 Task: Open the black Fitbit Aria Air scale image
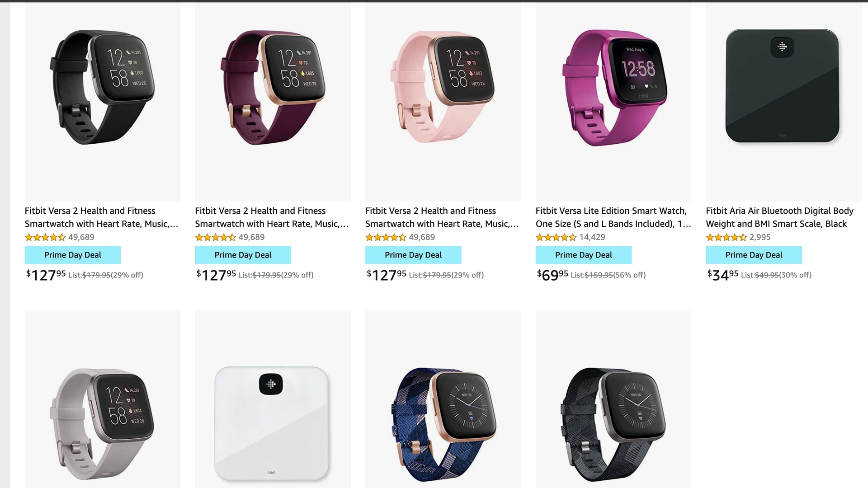pyautogui.click(x=783, y=102)
